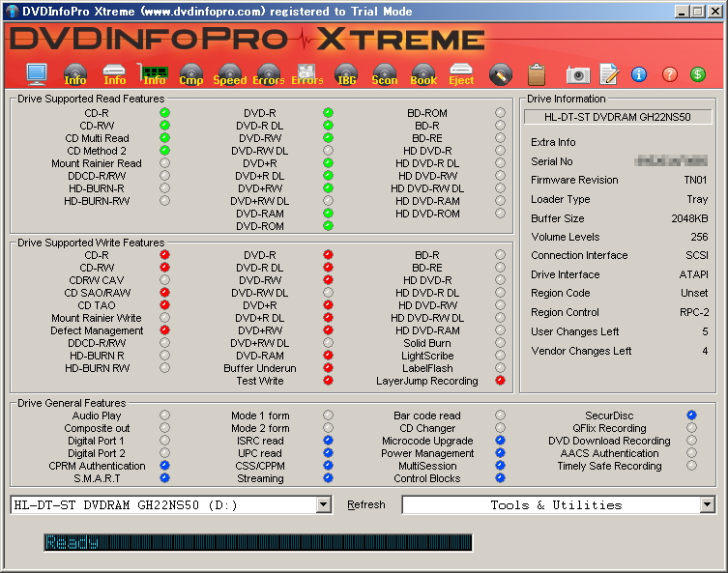Open the disc Errors check tool
Screen dimensions: 728x573
pyautogui.click(x=269, y=74)
